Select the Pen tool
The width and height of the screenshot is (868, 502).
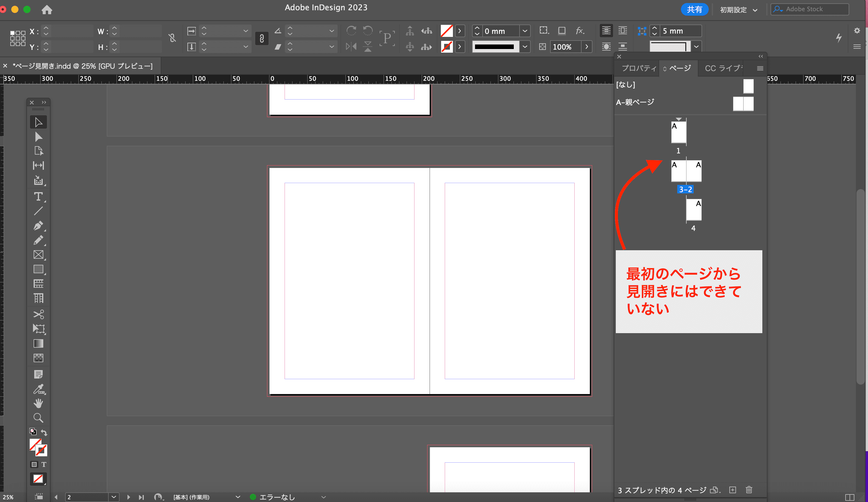coord(38,225)
